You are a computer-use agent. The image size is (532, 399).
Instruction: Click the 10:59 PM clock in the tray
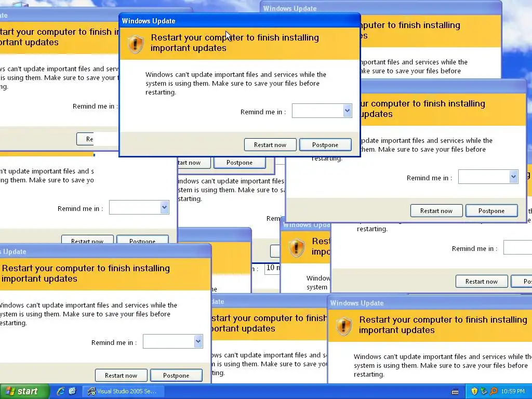513,391
